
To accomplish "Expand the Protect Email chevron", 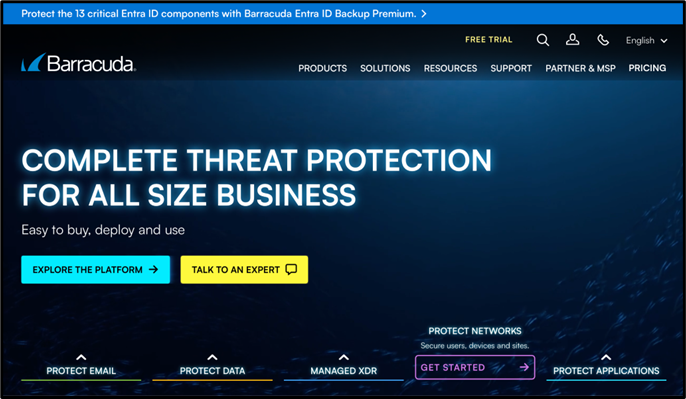I will (x=81, y=357).
